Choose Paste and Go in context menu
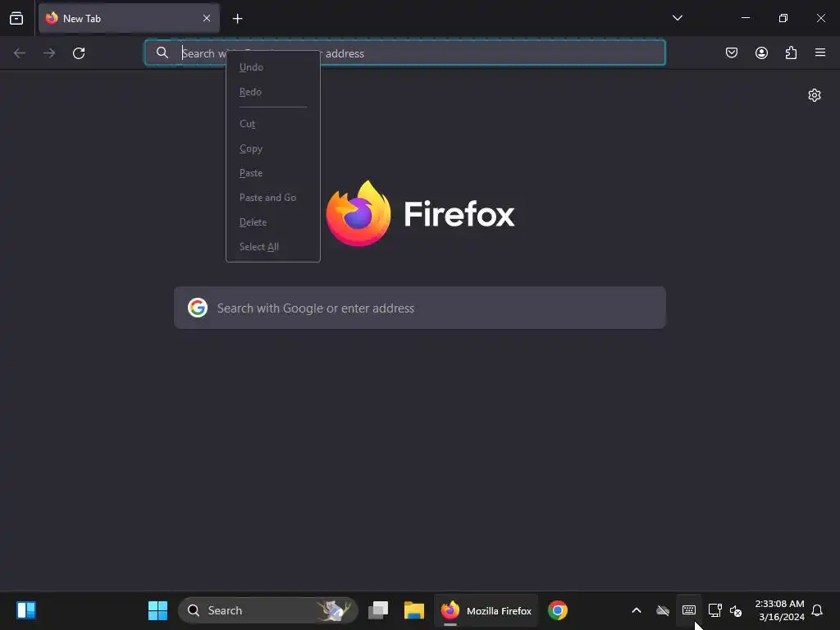This screenshot has width=840, height=630. pos(273,198)
